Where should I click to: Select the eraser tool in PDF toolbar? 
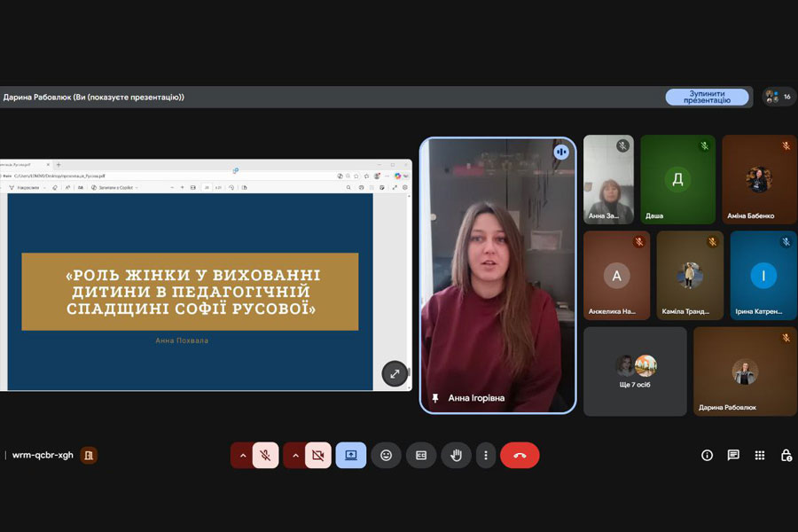coord(55,187)
